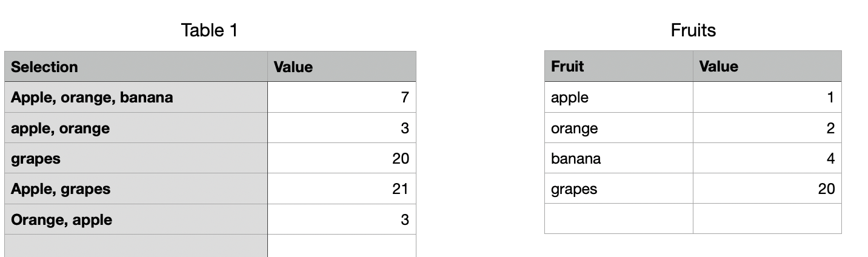Click the cell showing value 21
This screenshot has height=257, width=868.
[341, 189]
